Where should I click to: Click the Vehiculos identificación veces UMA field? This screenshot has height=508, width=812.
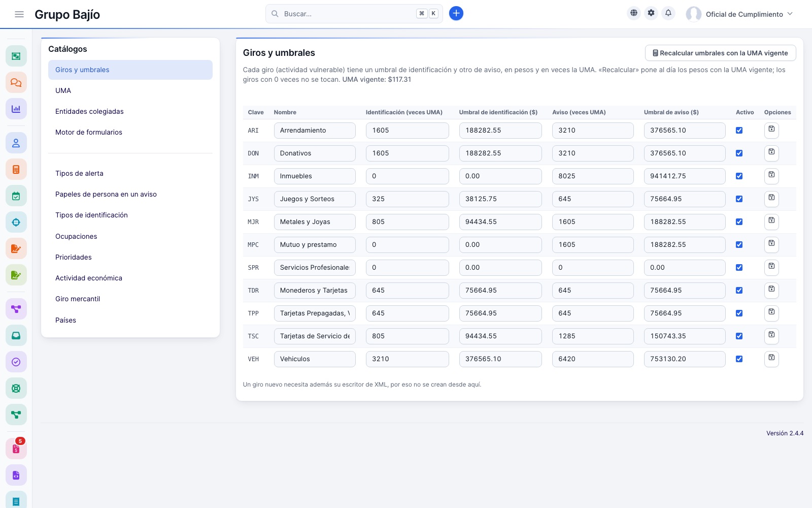(x=407, y=359)
